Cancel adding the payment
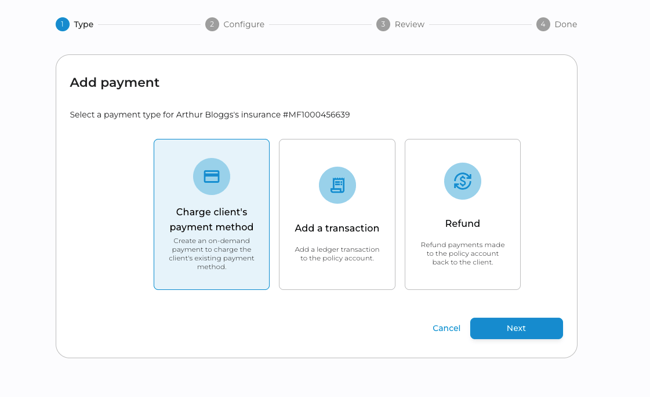The width and height of the screenshot is (650, 397). point(446,328)
